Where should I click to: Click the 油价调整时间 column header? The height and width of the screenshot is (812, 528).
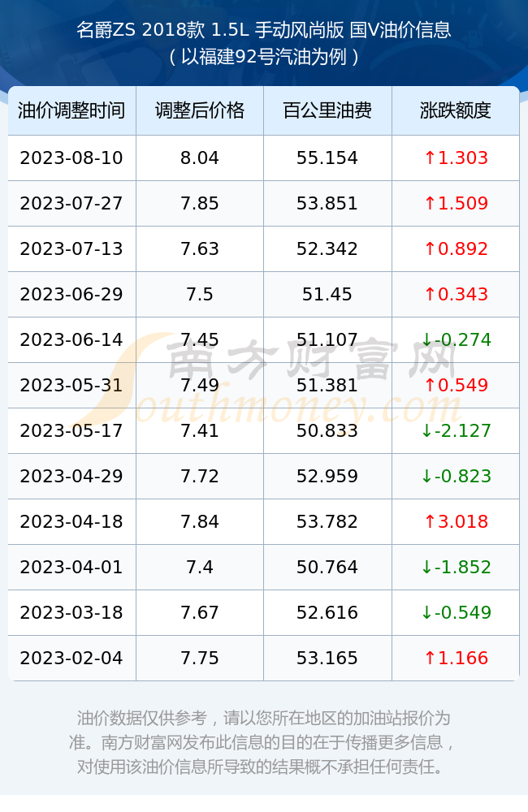(71, 110)
